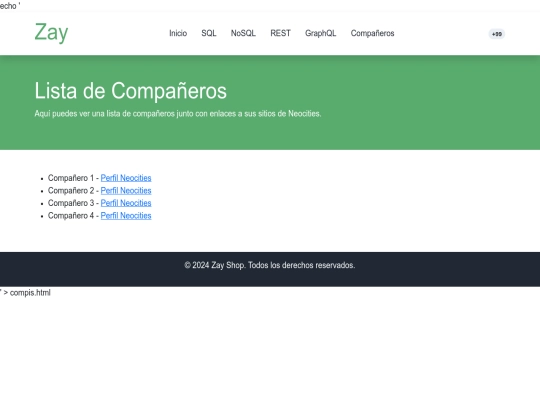Open the SQL nav item
The height and width of the screenshot is (405, 540).
click(209, 33)
